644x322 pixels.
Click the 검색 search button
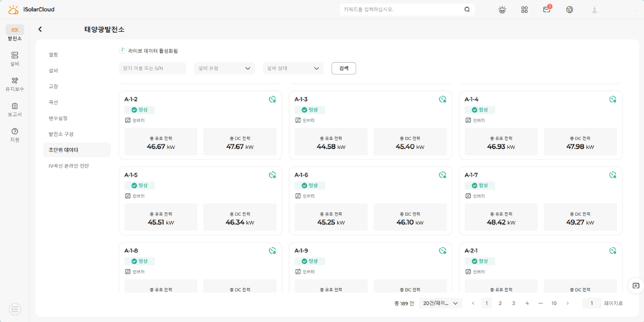pyautogui.click(x=343, y=69)
